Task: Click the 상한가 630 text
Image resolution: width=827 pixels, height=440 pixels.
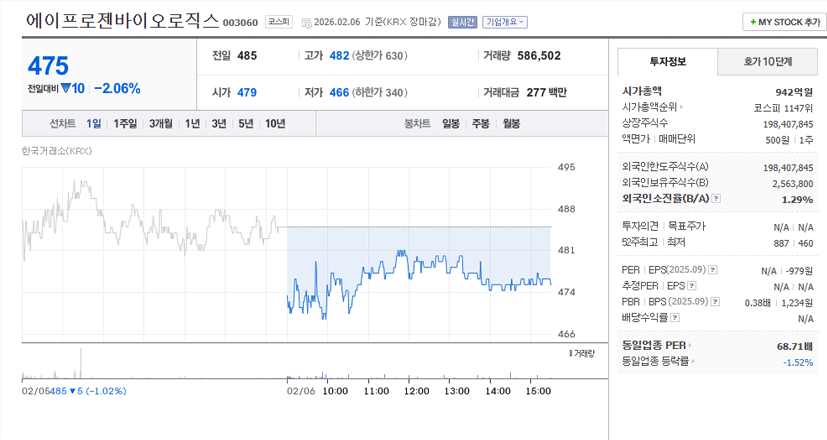Action: (x=379, y=55)
